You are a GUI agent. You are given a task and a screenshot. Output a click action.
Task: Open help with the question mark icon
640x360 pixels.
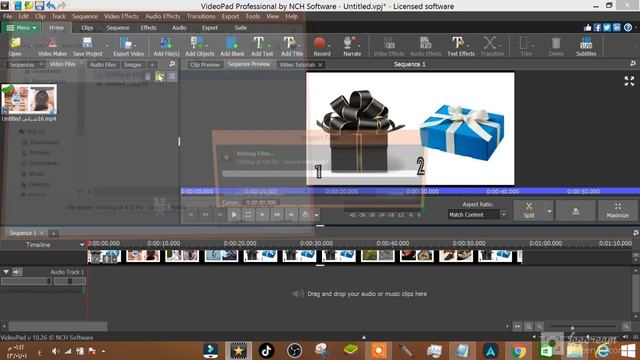tap(628, 27)
